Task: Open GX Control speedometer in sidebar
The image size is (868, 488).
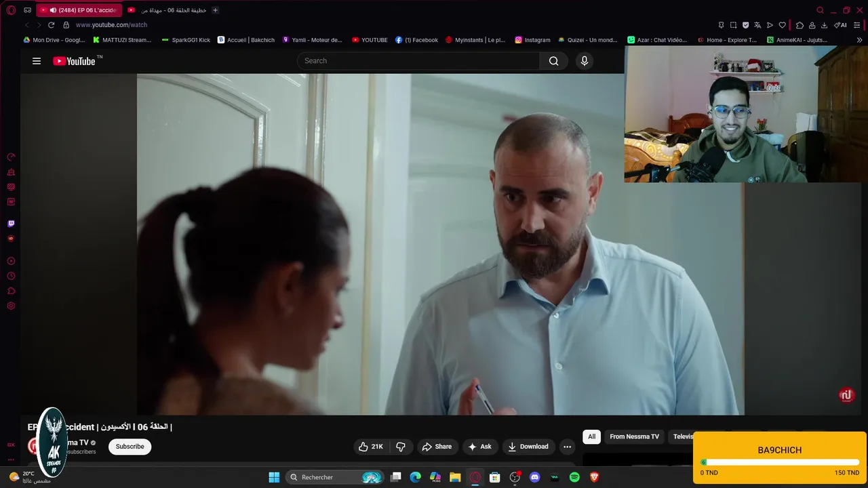Action: (x=11, y=157)
